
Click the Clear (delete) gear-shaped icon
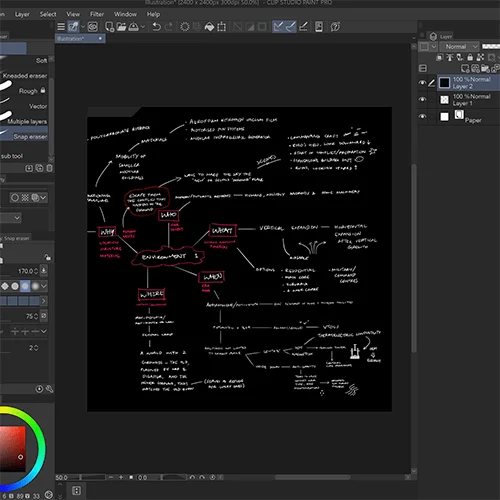pos(185,27)
